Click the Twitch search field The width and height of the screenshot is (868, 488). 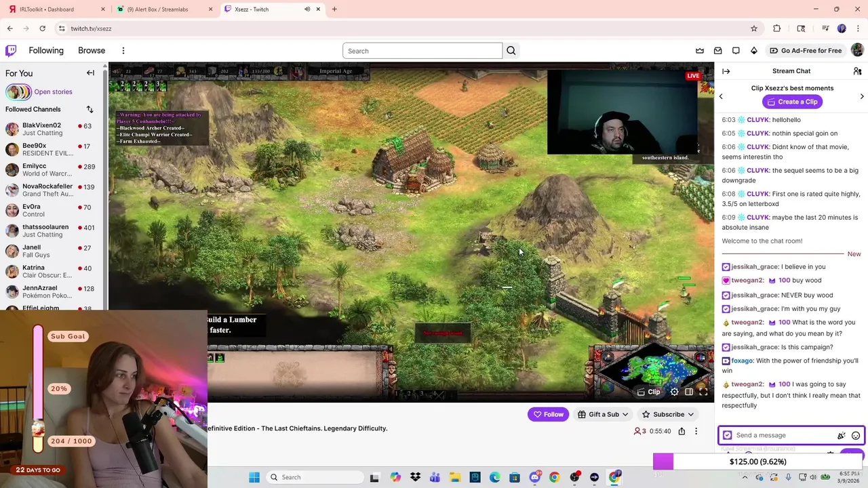coord(422,51)
